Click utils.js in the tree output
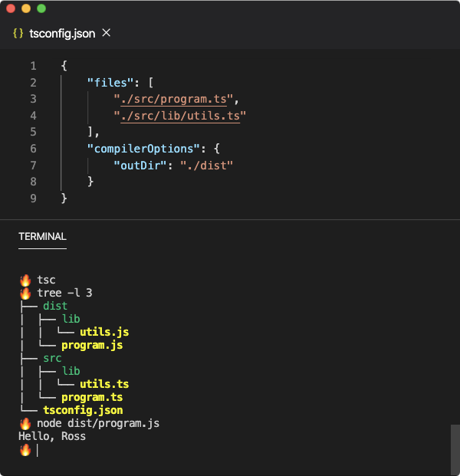 point(104,332)
